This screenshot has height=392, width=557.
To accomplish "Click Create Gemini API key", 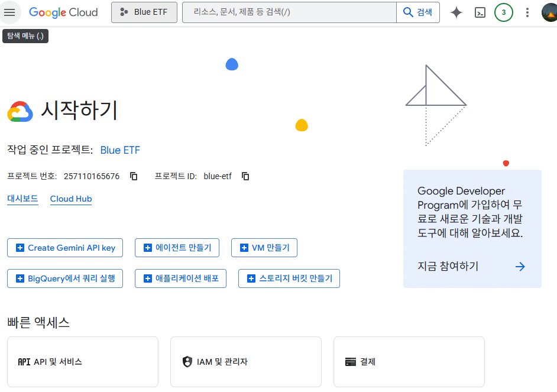I will pos(64,248).
